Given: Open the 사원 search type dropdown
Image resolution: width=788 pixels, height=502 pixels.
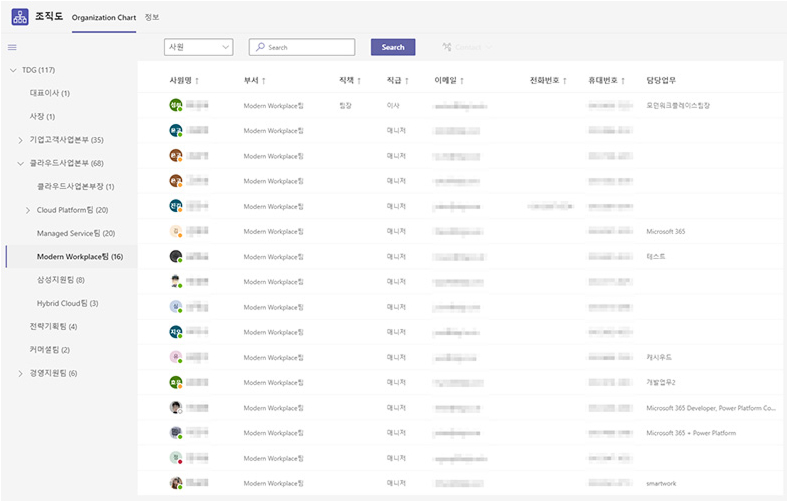Looking at the screenshot, I should coord(199,47).
